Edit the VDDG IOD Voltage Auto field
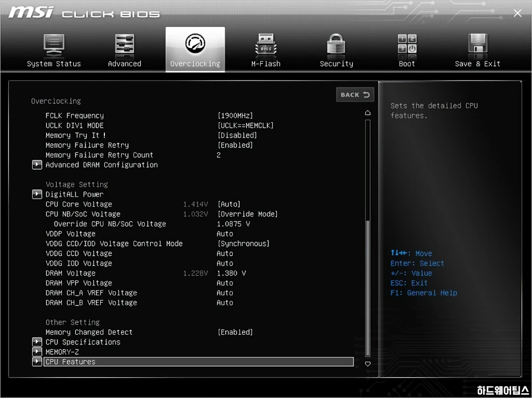The image size is (532, 398). pos(225,263)
